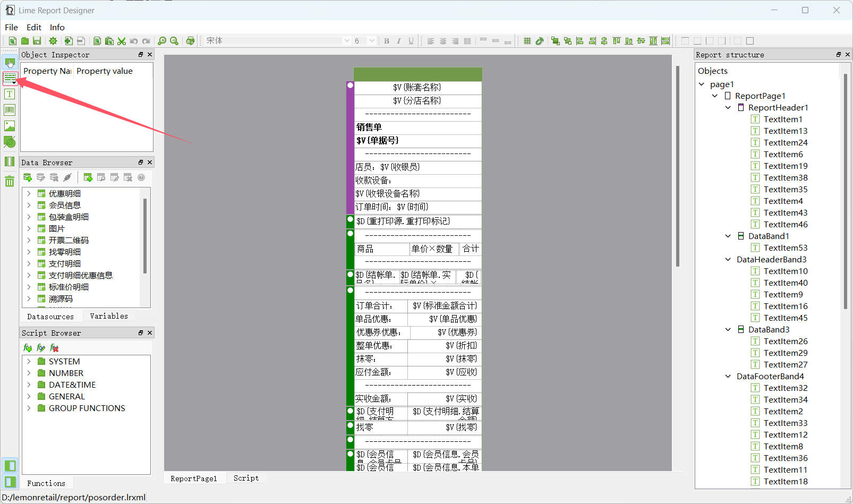Open report settings gear icon

[x=53, y=41]
